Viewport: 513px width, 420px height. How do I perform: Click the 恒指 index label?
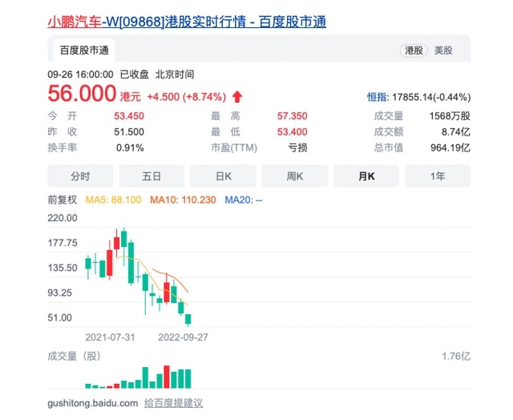(x=377, y=97)
